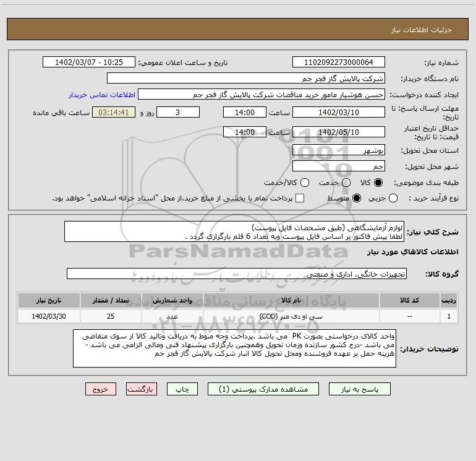
Task: Open اطلاعات تماس خریدار link
Action: 102,95
